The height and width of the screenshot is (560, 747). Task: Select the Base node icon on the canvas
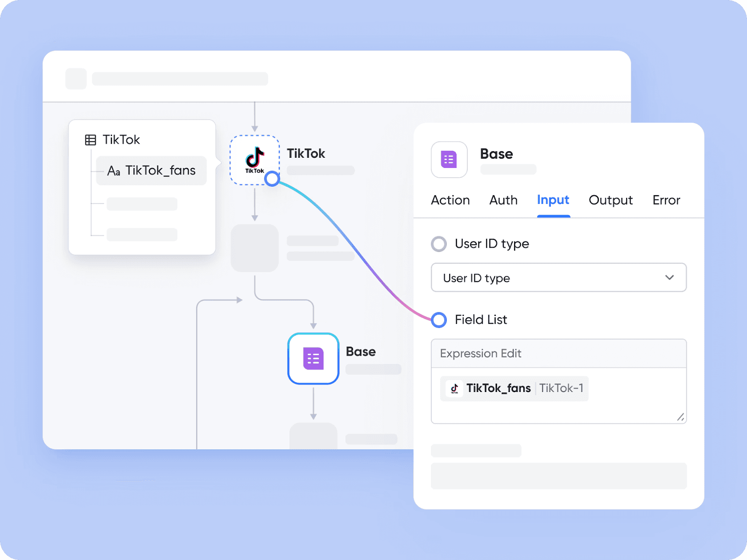pyautogui.click(x=313, y=359)
